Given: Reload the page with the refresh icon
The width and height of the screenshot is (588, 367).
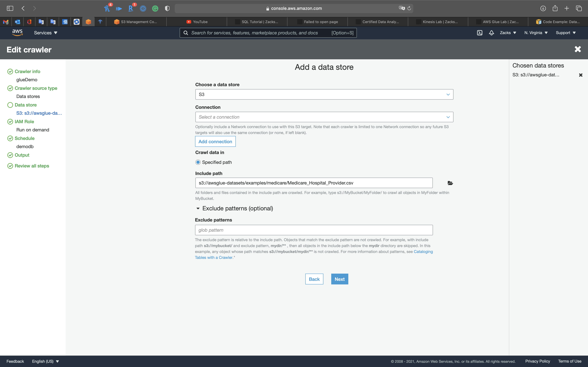Looking at the screenshot, I should [x=409, y=9].
